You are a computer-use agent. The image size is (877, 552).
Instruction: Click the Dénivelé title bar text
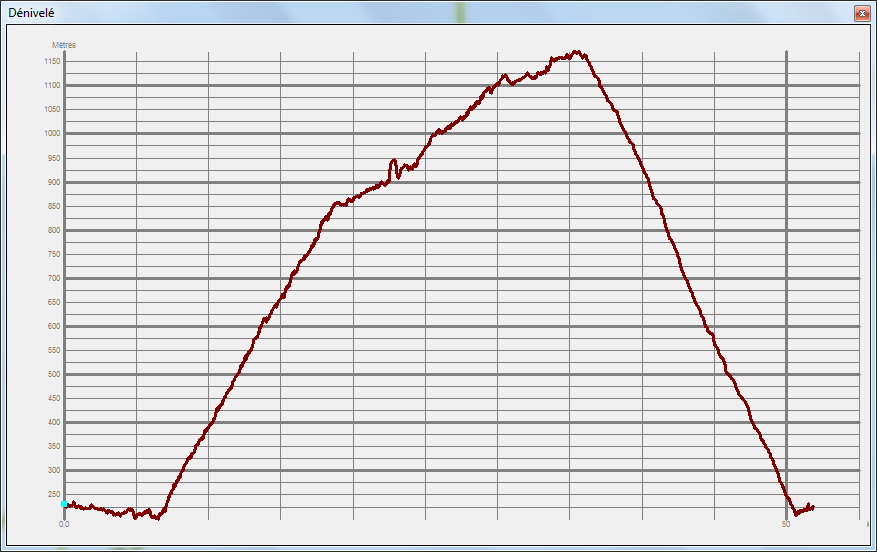31,14
